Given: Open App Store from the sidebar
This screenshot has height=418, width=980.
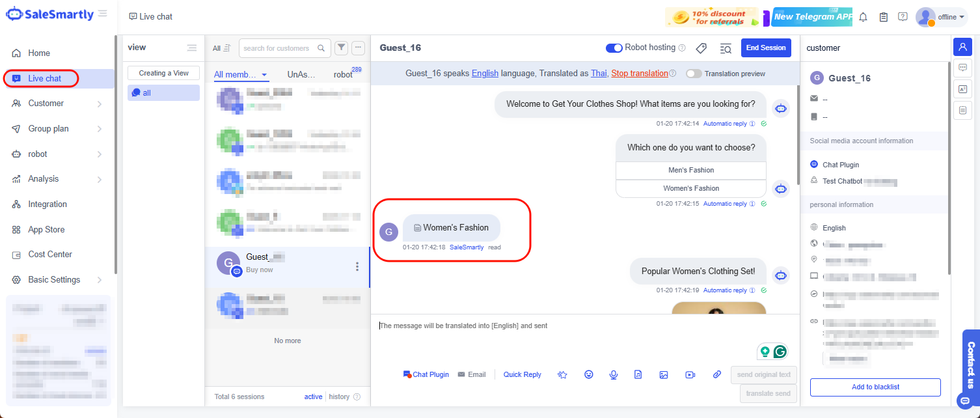Looking at the screenshot, I should point(46,229).
